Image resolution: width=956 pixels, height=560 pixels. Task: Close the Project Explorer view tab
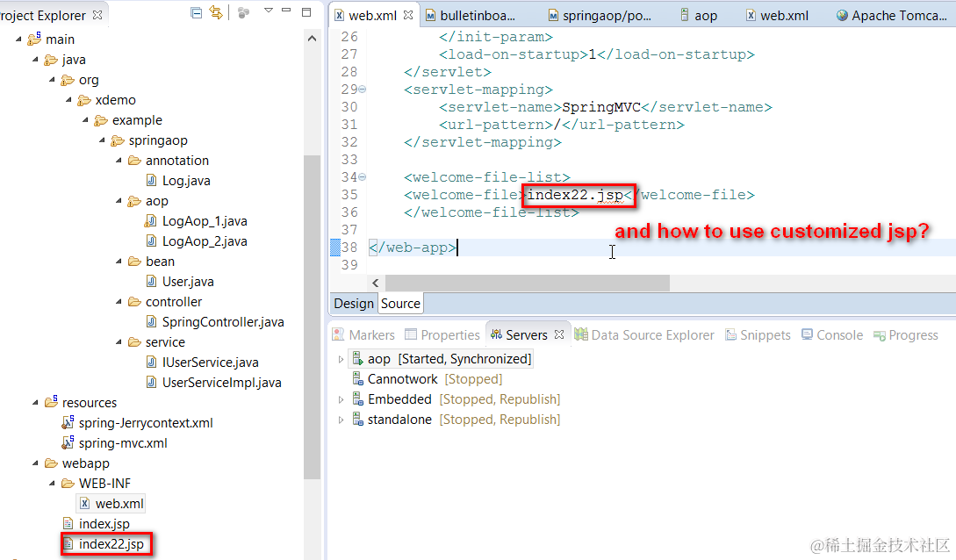[97, 15]
